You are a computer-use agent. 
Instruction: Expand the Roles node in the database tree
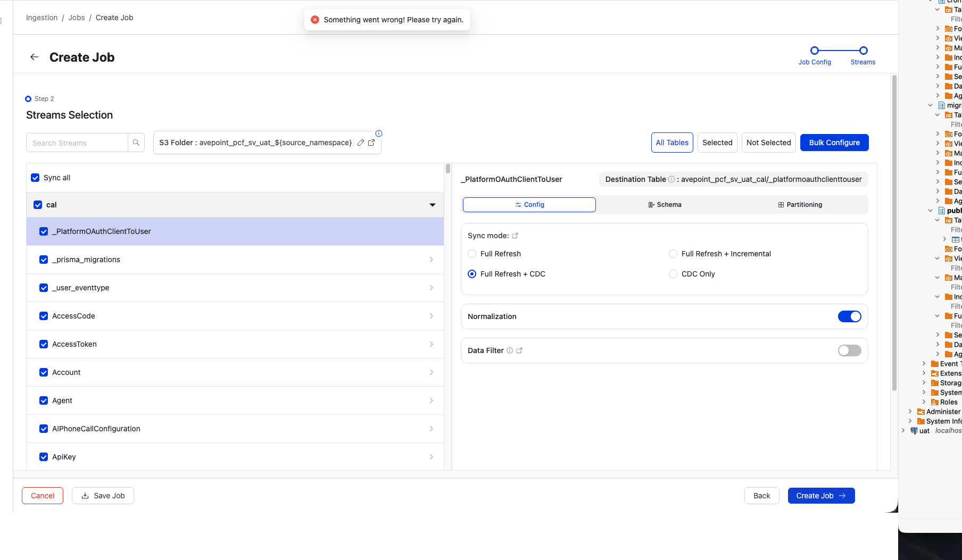(924, 402)
